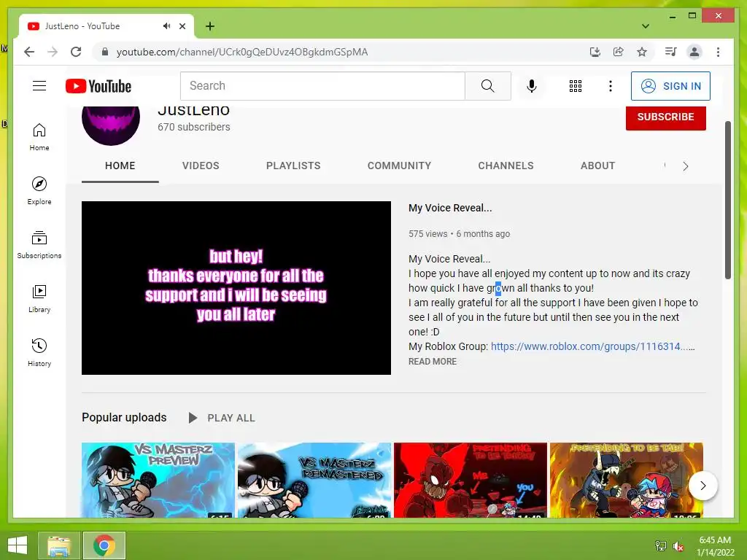The width and height of the screenshot is (747, 560).
Task: Click the SIGN IN button
Action: pyautogui.click(x=671, y=86)
